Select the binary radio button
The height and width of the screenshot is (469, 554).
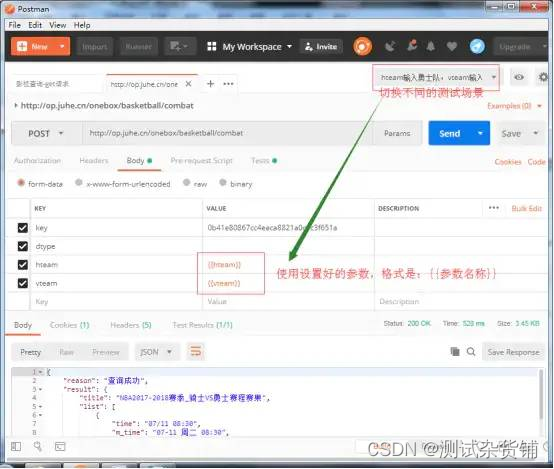(x=223, y=182)
